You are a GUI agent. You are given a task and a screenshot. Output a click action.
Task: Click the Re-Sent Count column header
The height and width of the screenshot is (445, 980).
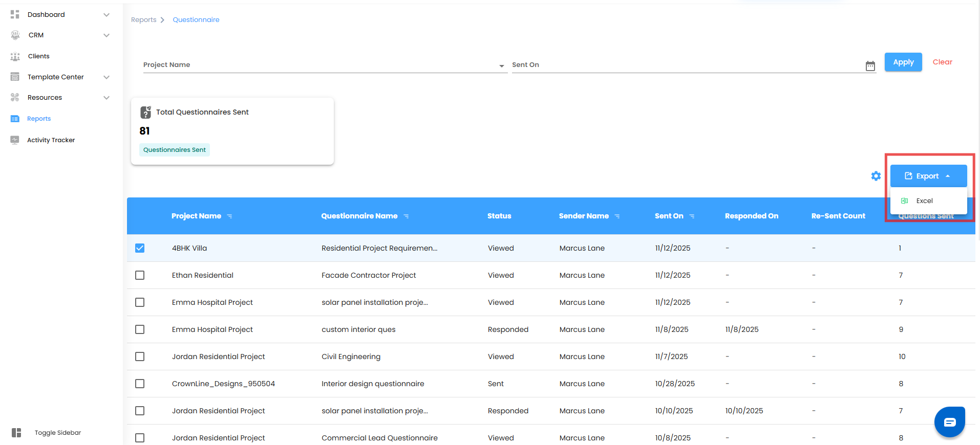point(838,216)
